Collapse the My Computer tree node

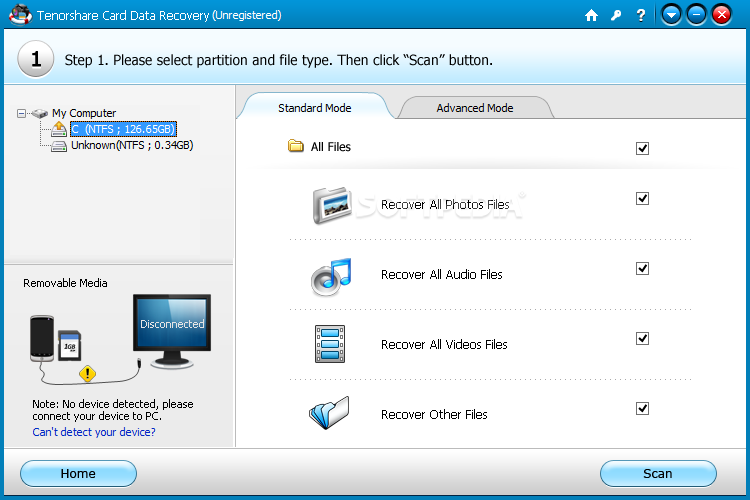click(x=21, y=113)
